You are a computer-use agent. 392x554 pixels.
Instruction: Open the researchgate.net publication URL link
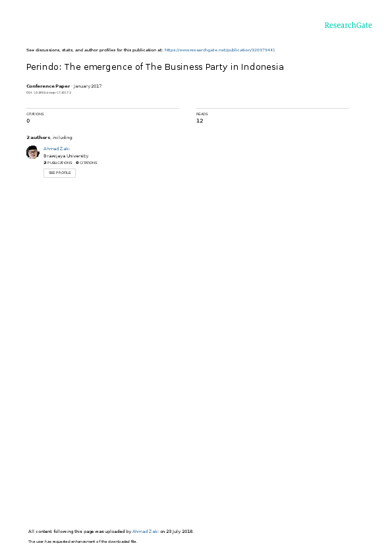[219, 50]
